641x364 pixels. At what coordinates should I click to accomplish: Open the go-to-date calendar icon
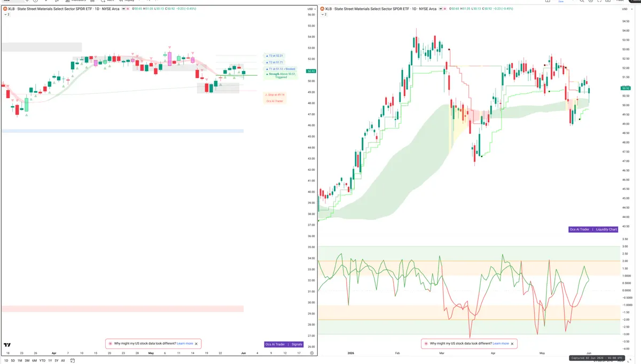72,360
